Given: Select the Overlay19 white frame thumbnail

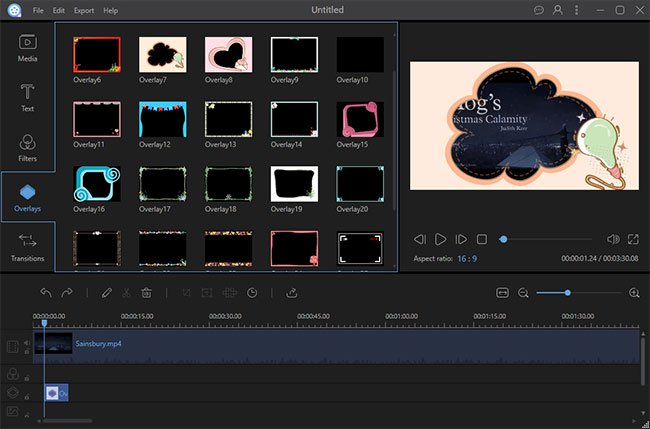Looking at the screenshot, I should pos(294,184).
